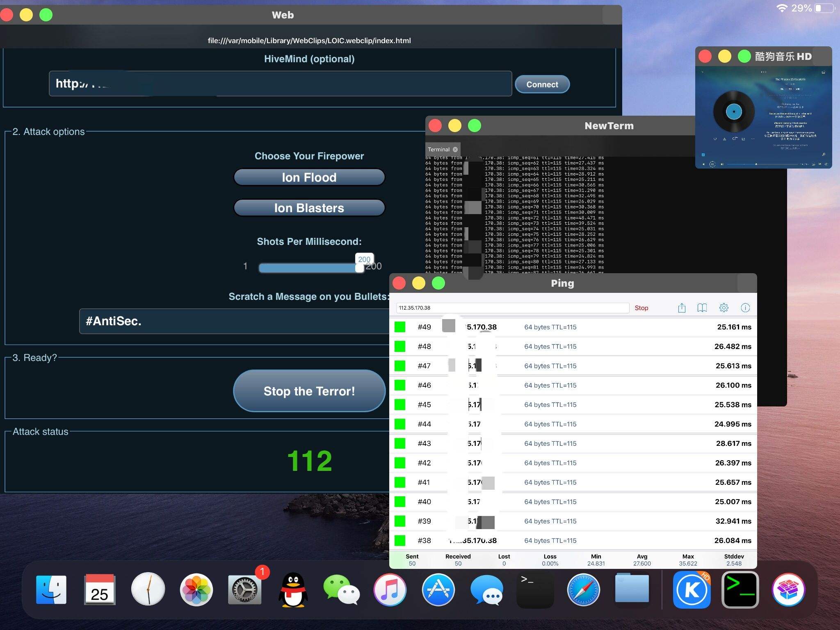Click the 32.941 ms time value

click(733, 521)
